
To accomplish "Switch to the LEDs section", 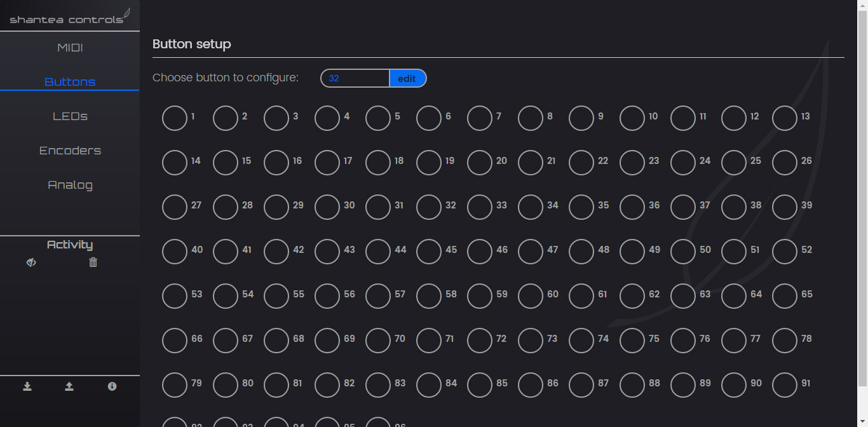I will 70,116.
